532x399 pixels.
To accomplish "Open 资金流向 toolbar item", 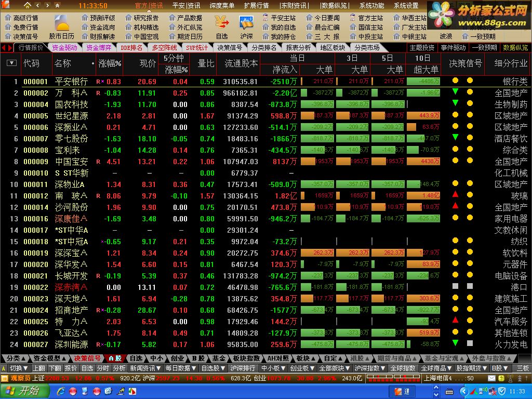I will click(x=98, y=27).
